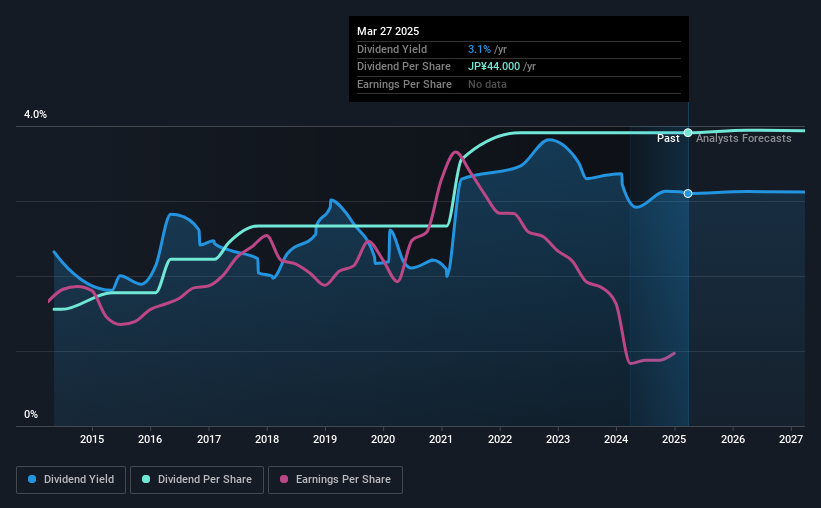Click the 2015 x-axis label
Screen dimensions: 821x508
click(92, 439)
